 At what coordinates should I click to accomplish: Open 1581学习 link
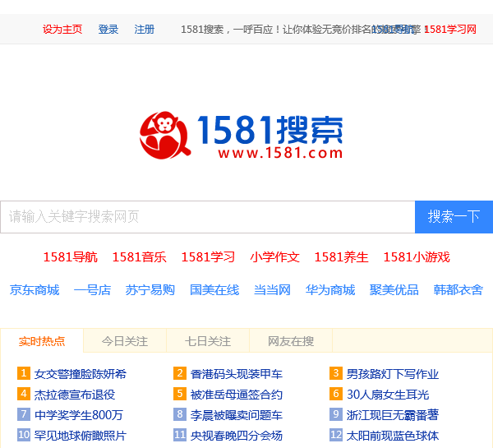click(x=208, y=257)
